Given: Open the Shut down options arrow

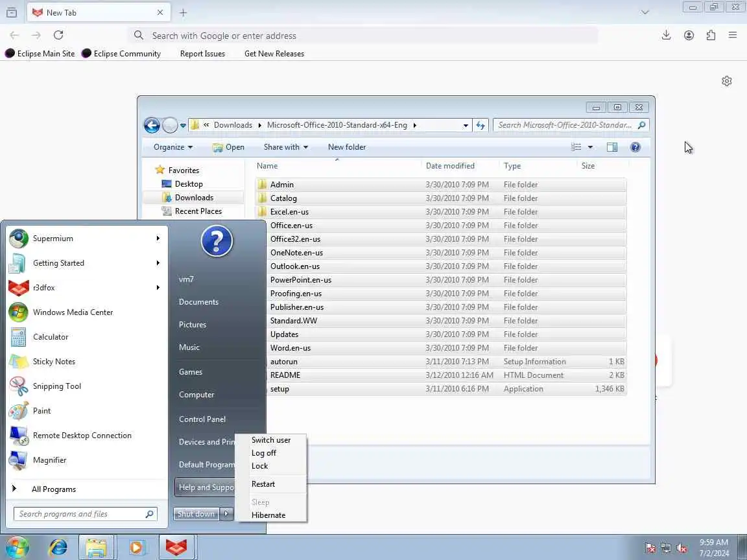Looking at the screenshot, I should click(227, 514).
